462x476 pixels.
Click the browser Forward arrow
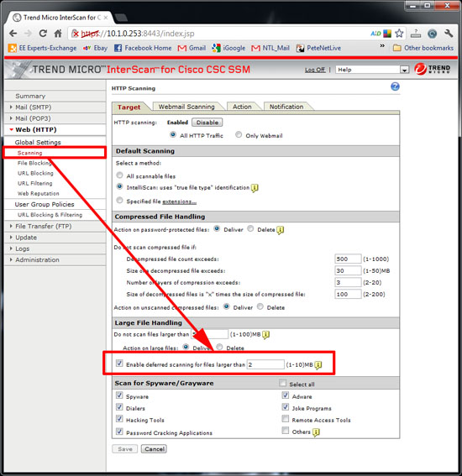pyautogui.click(x=28, y=34)
